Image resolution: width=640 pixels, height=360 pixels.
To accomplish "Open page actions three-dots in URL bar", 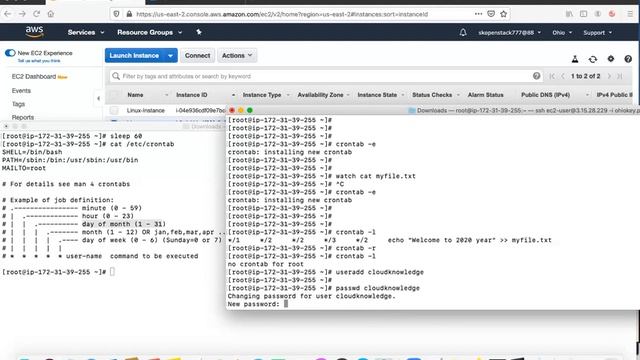I will tap(478, 14).
